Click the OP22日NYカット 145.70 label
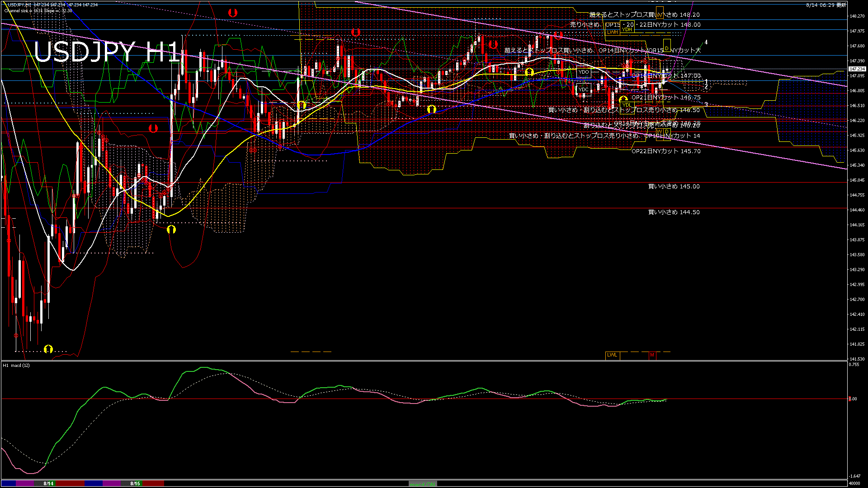868x488 pixels. [666, 151]
